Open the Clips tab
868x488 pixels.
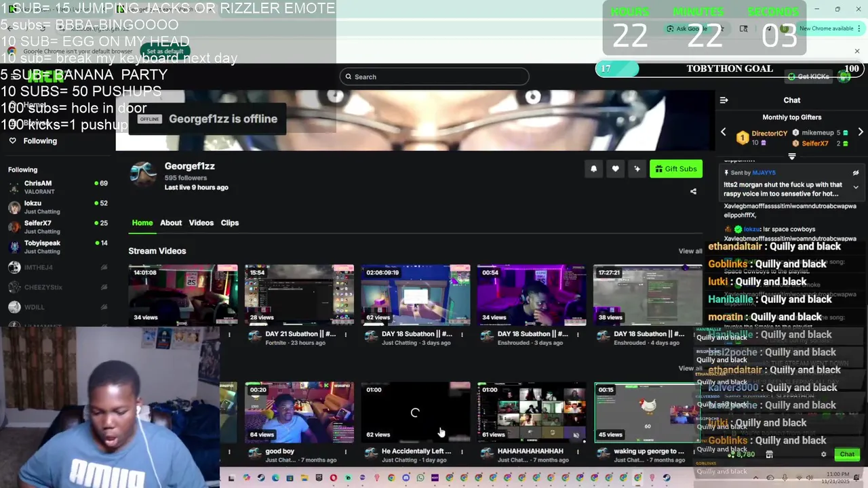230,222
